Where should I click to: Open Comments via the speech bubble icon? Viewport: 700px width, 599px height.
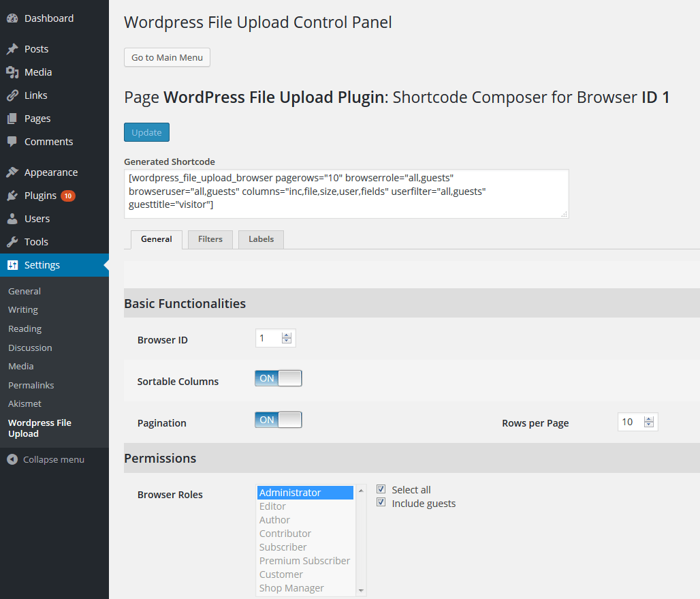pyautogui.click(x=12, y=141)
